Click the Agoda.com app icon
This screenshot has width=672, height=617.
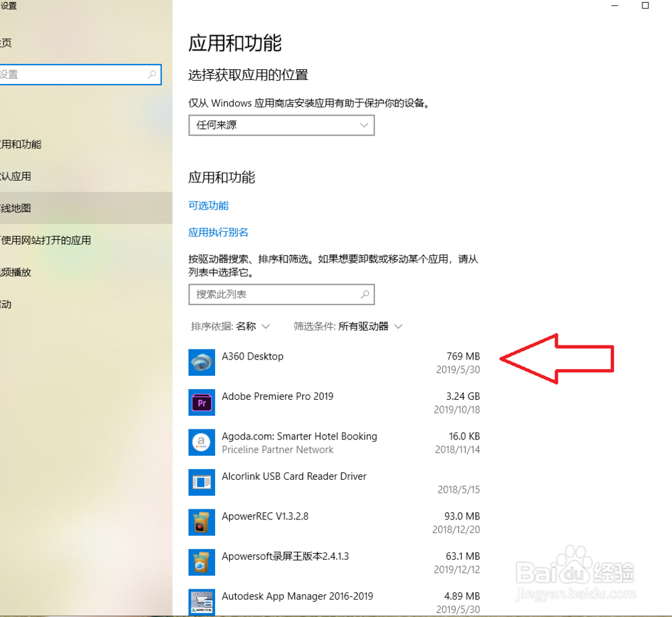click(x=202, y=442)
